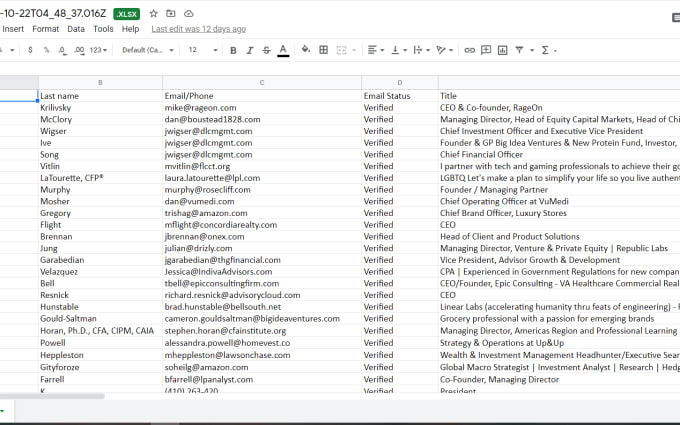680x425 pixels.
Task: Select the 'Email/Phone' header cell
Action: (x=262, y=96)
